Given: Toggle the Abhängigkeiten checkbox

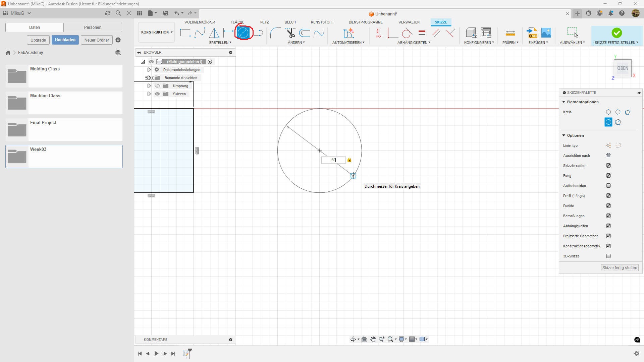Looking at the screenshot, I should pos(608,226).
